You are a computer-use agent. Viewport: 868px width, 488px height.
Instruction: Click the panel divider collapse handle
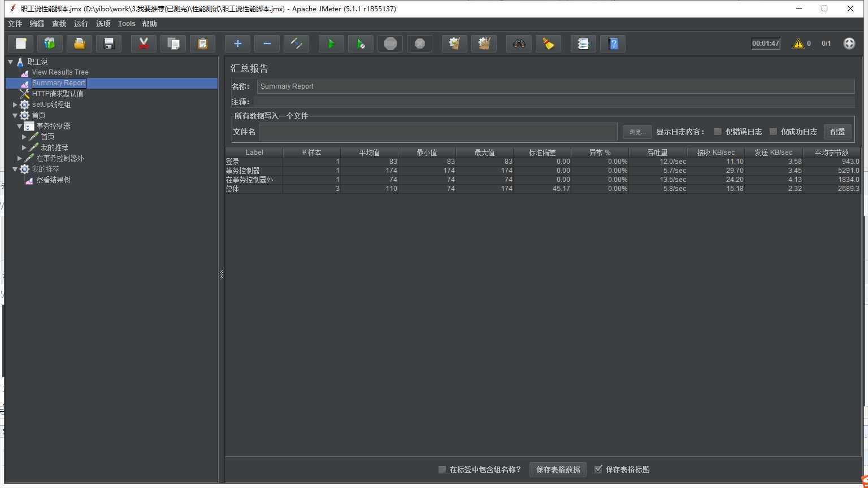point(222,274)
